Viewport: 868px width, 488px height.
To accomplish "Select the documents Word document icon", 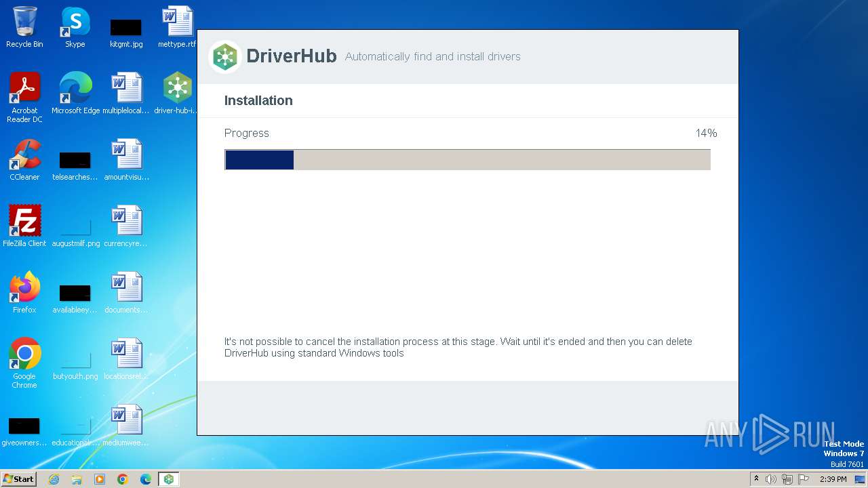I will (x=126, y=293).
